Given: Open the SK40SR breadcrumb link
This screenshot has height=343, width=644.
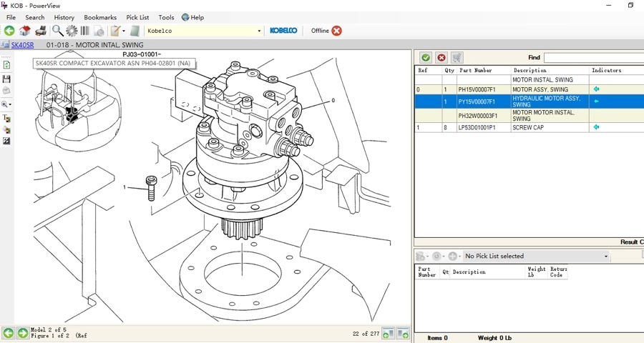Looking at the screenshot, I should click(22, 45).
